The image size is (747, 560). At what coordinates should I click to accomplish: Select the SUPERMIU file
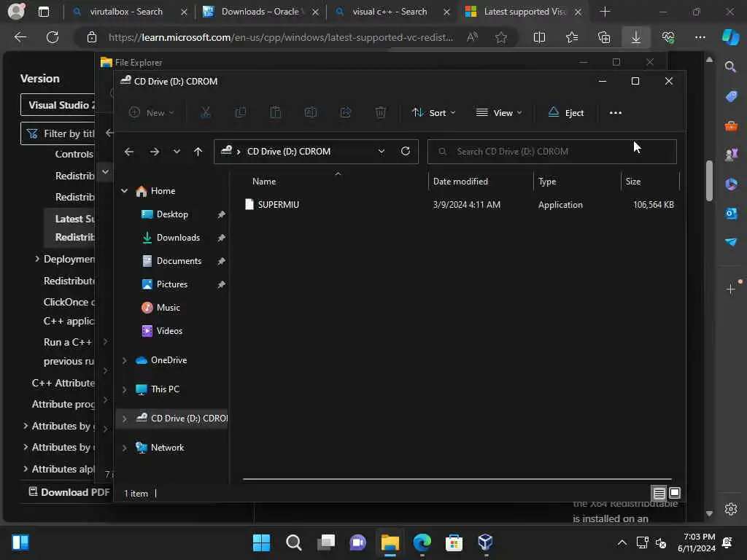click(x=278, y=205)
